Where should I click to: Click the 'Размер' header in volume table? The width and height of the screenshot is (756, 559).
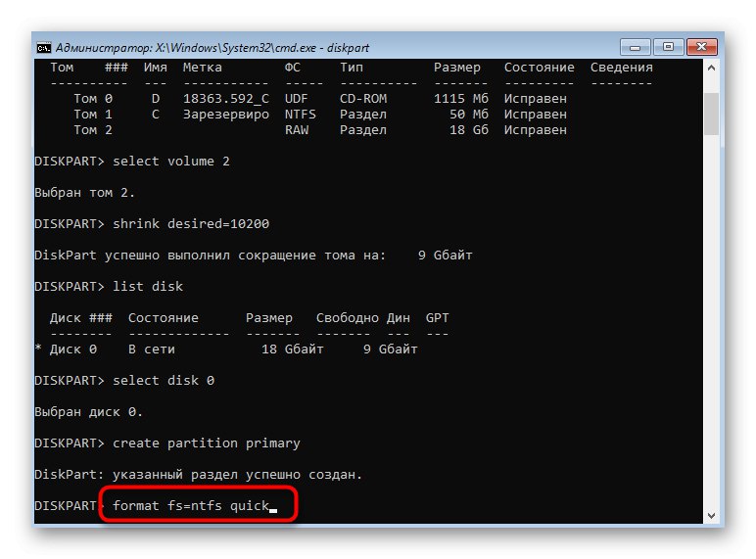pos(457,68)
